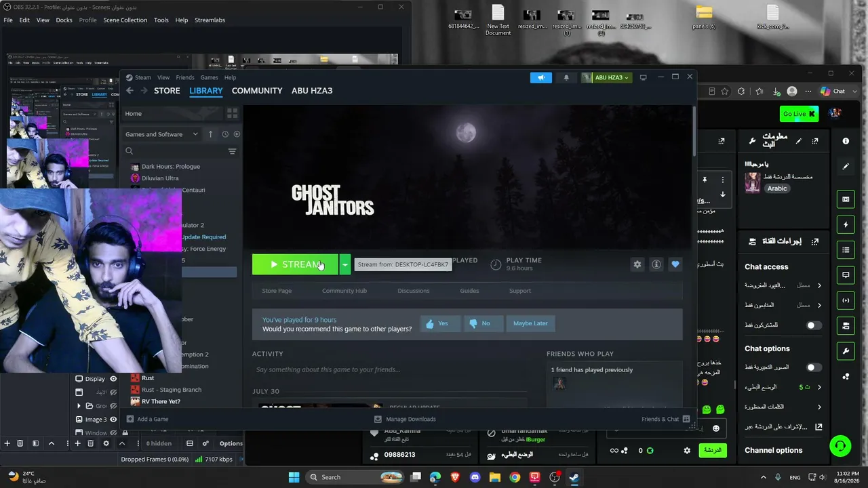Open Steam notifications bell
Image resolution: width=868 pixels, height=488 pixels.
tap(566, 77)
